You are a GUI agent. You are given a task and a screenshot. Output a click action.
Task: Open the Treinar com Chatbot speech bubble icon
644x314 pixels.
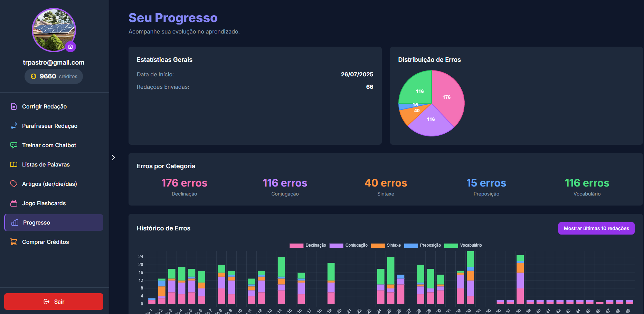pyautogui.click(x=13, y=145)
